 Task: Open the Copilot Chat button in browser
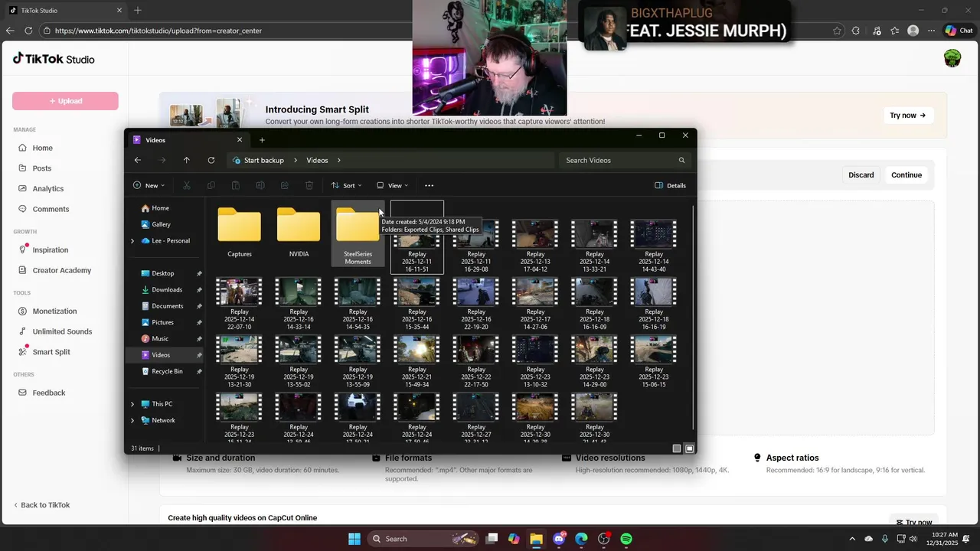pyautogui.click(x=959, y=31)
